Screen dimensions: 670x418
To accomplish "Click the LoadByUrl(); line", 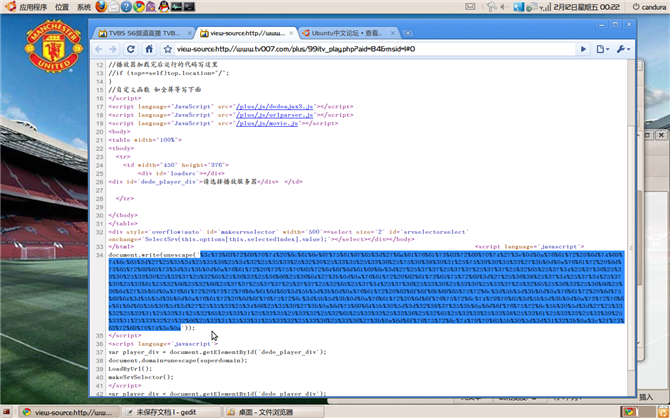I will (x=130, y=368).
